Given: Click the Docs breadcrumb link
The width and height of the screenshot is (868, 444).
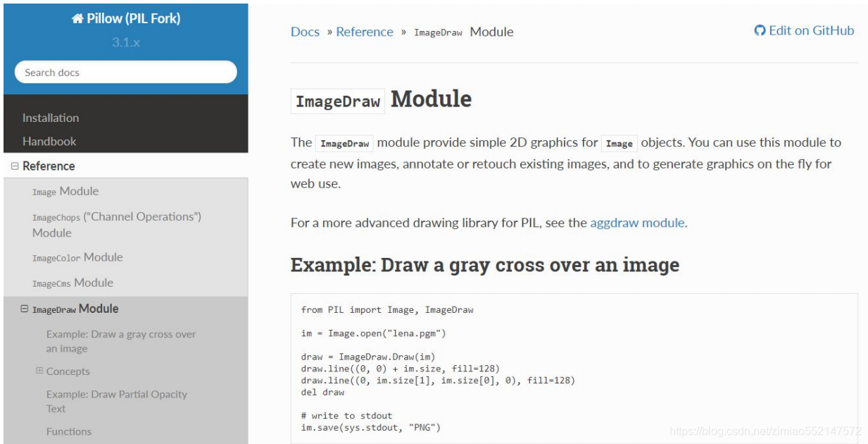Looking at the screenshot, I should point(305,32).
